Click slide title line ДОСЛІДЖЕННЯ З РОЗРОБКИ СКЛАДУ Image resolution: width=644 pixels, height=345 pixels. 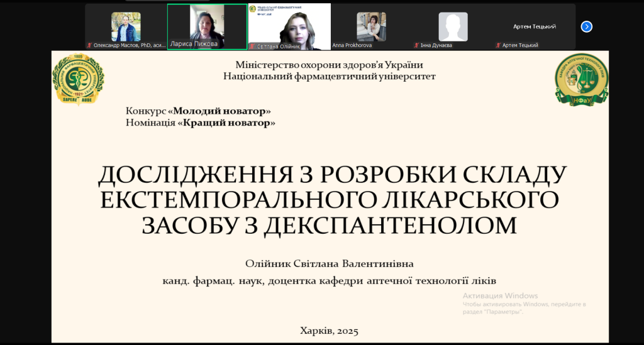point(332,175)
